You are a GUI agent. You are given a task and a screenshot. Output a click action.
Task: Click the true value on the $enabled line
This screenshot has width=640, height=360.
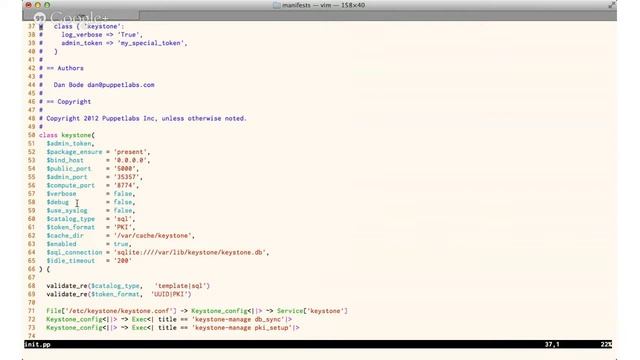click(121, 244)
